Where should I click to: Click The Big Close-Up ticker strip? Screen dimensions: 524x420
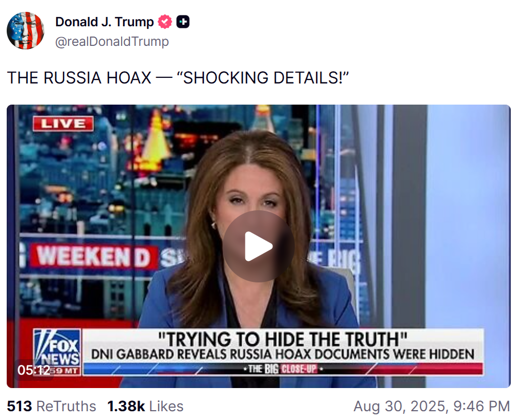(283, 369)
